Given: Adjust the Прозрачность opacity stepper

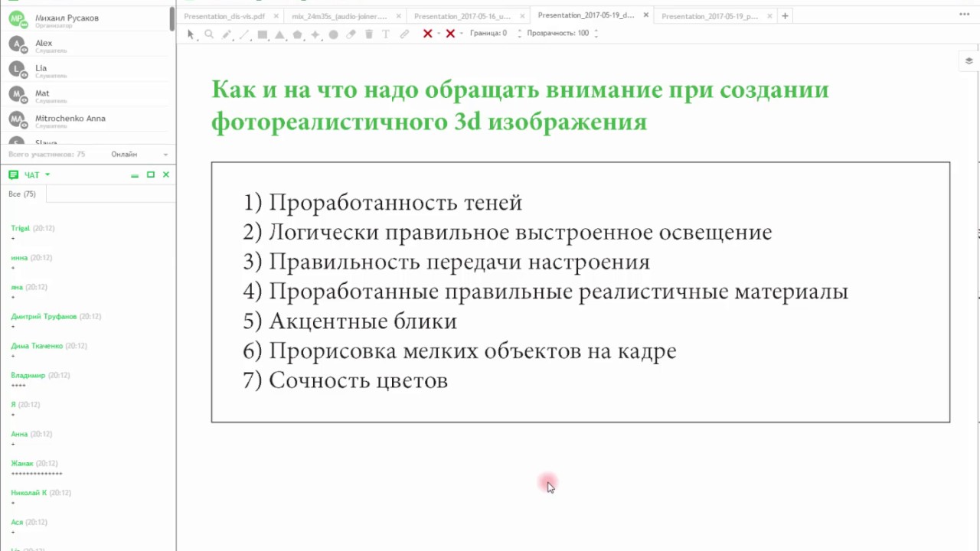Looking at the screenshot, I should pos(596,34).
